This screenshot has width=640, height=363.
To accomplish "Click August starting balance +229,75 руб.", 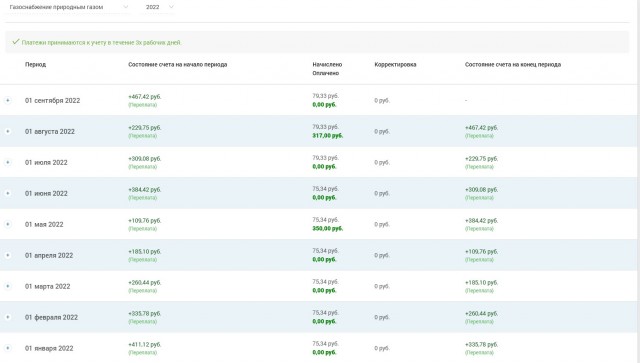I will pyautogui.click(x=144, y=128).
